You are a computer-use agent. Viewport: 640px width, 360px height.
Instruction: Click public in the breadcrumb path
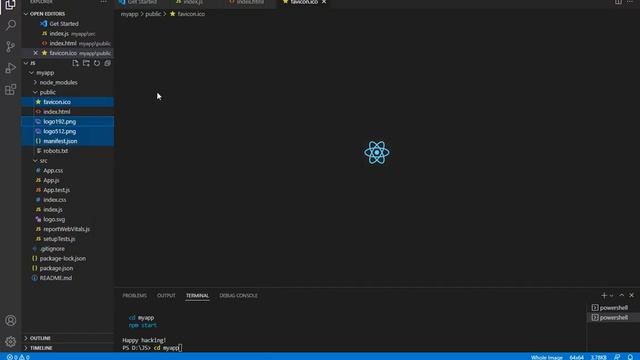153,14
